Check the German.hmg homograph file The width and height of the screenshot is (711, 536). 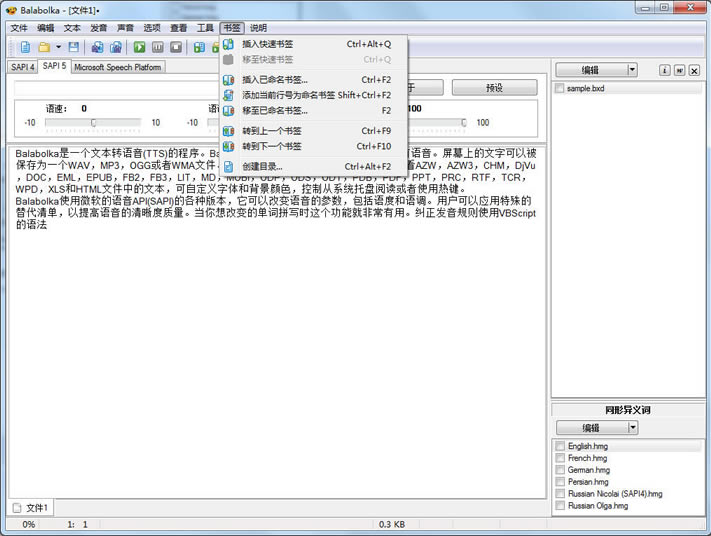[x=560, y=469]
